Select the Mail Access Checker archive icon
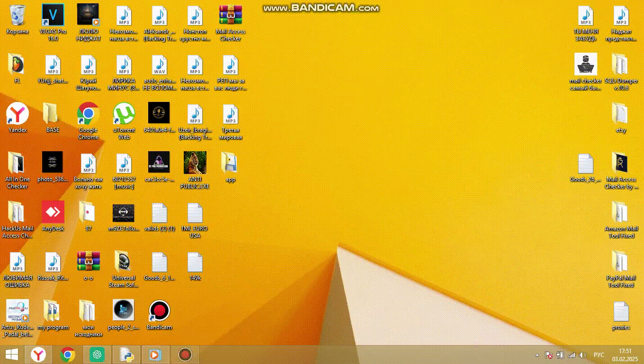The height and width of the screenshot is (364, 644). [230, 16]
